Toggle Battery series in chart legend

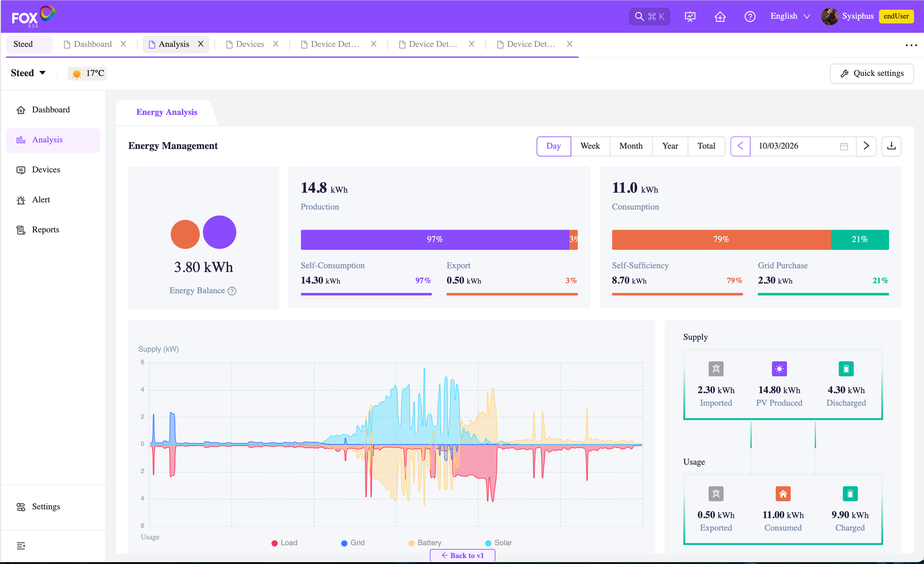pos(425,543)
